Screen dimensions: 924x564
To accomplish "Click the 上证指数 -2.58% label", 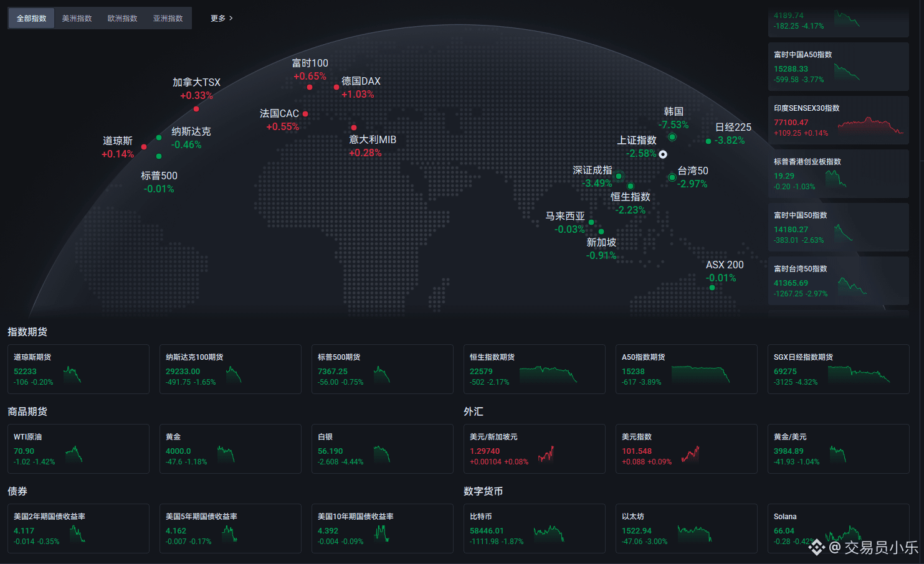I will tap(641, 154).
